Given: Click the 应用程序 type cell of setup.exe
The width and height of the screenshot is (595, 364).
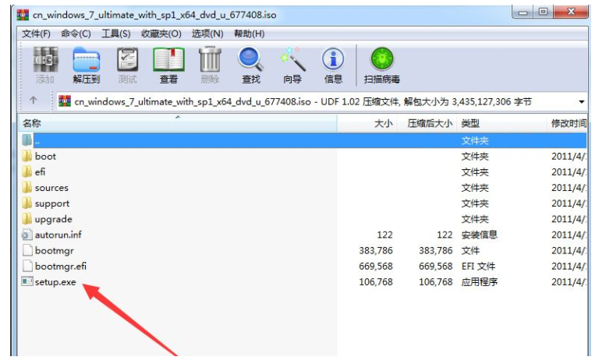Looking at the screenshot, I should (480, 282).
